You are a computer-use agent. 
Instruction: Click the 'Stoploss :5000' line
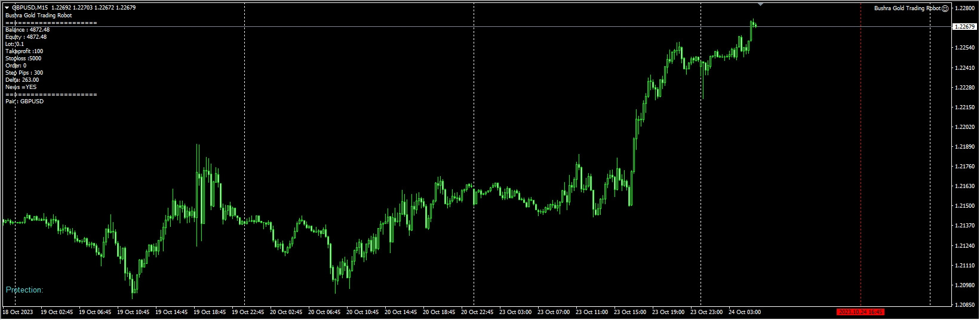point(23,59)
